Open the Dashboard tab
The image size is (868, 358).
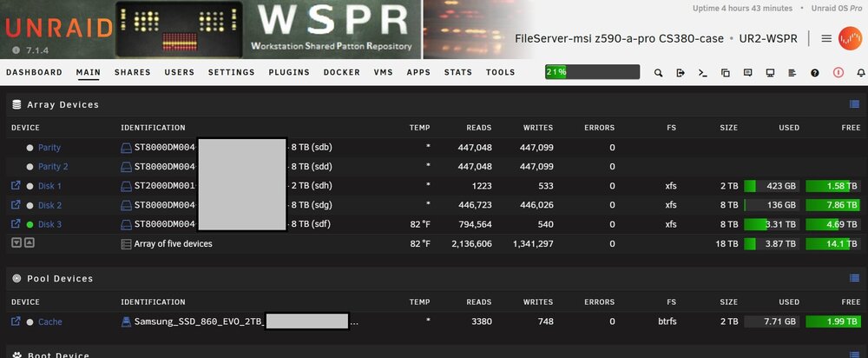(x=35, y=72)
